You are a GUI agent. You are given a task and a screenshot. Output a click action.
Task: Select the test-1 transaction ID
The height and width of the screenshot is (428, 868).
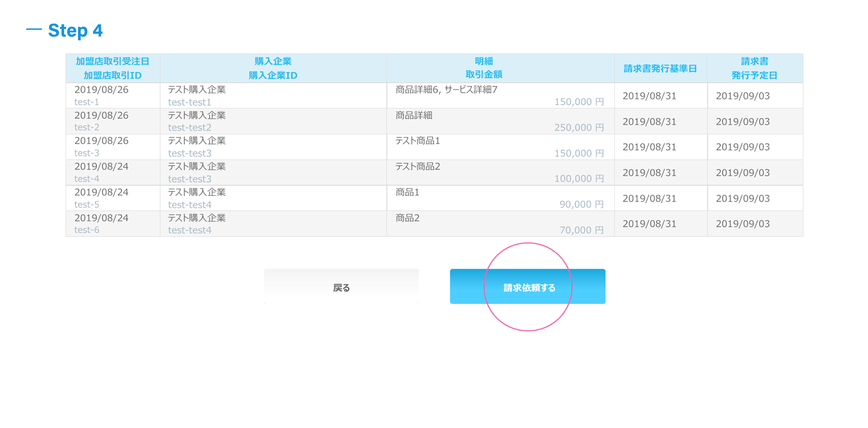pos(87,102)
